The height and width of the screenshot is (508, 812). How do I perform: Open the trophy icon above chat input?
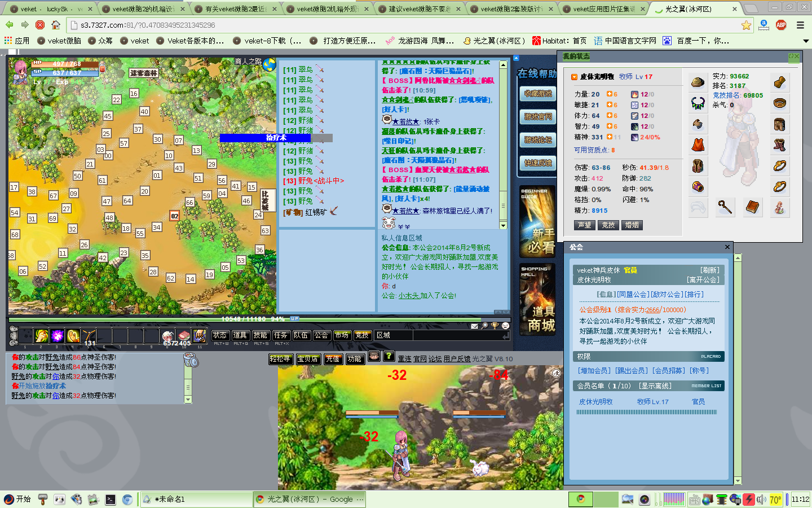pyautogui.click(x=495, y=326)
